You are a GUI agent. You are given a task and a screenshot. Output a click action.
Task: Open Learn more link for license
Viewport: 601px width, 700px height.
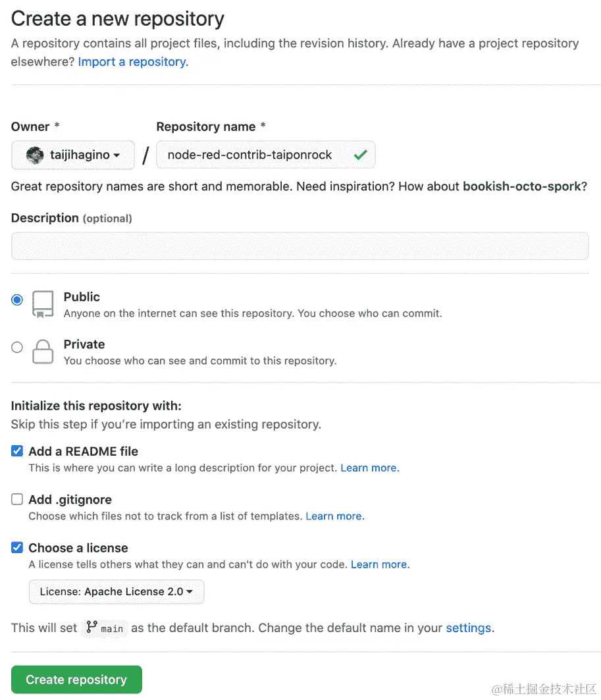(x=380, y=564)
